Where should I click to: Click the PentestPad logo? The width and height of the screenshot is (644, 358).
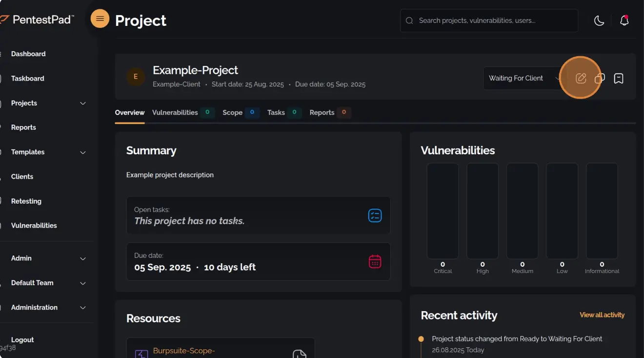37,19
